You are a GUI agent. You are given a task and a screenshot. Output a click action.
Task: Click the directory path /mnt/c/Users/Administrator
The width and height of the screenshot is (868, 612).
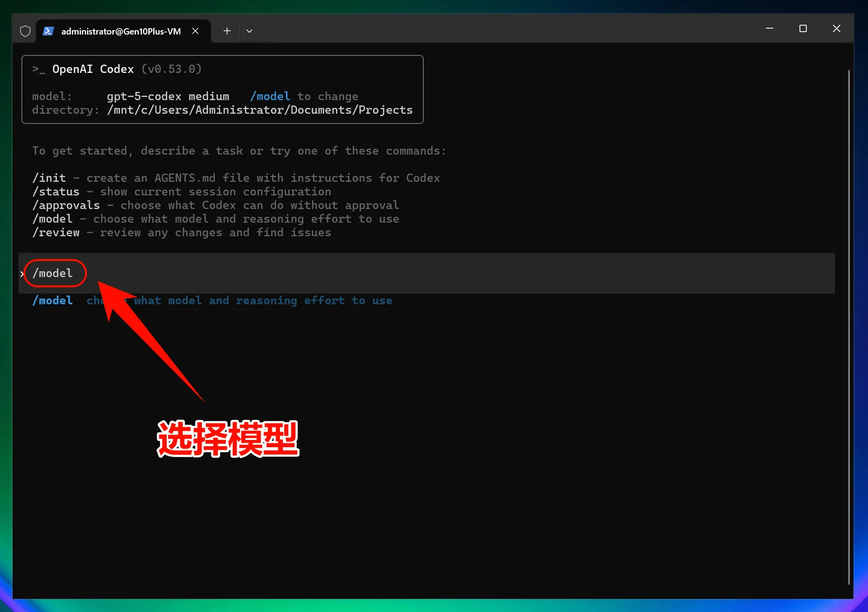[x=260, y=110]
